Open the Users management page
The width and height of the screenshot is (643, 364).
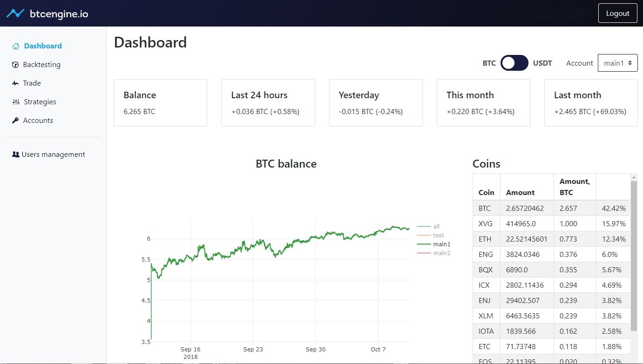(x=53, y=155)
